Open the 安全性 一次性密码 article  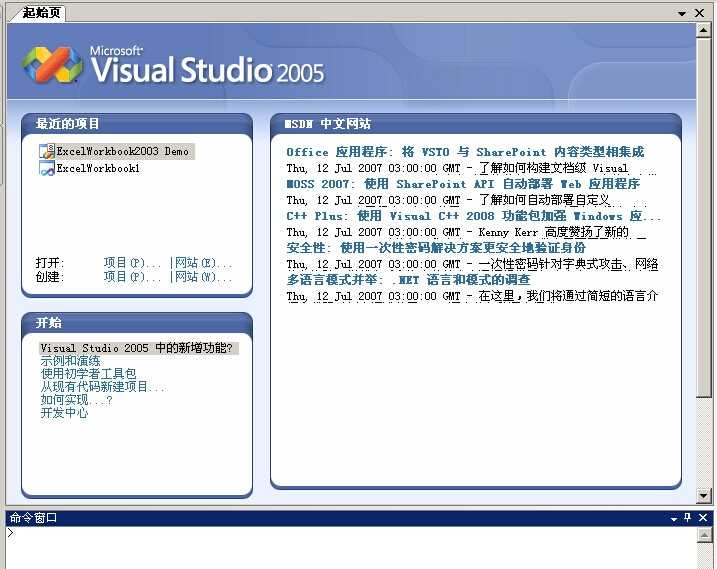[436, 248]
